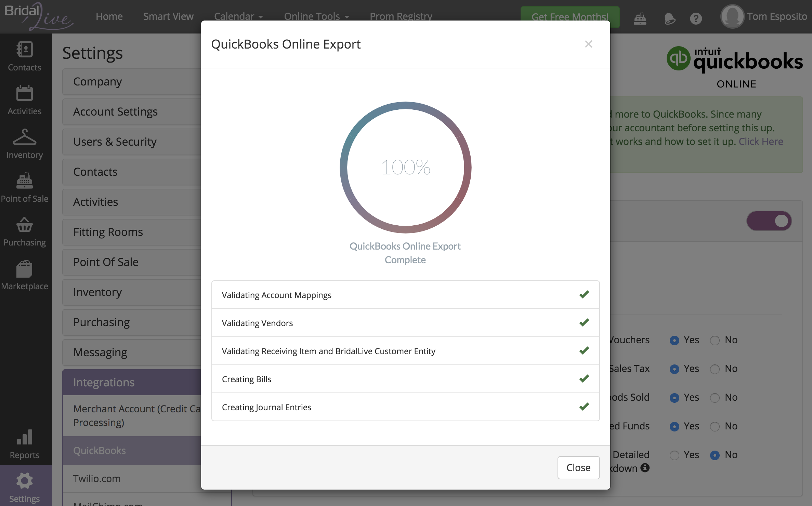Open Smart View in top navigation
812x506 pixels.
pyautogui.click(x=168, y=16)
